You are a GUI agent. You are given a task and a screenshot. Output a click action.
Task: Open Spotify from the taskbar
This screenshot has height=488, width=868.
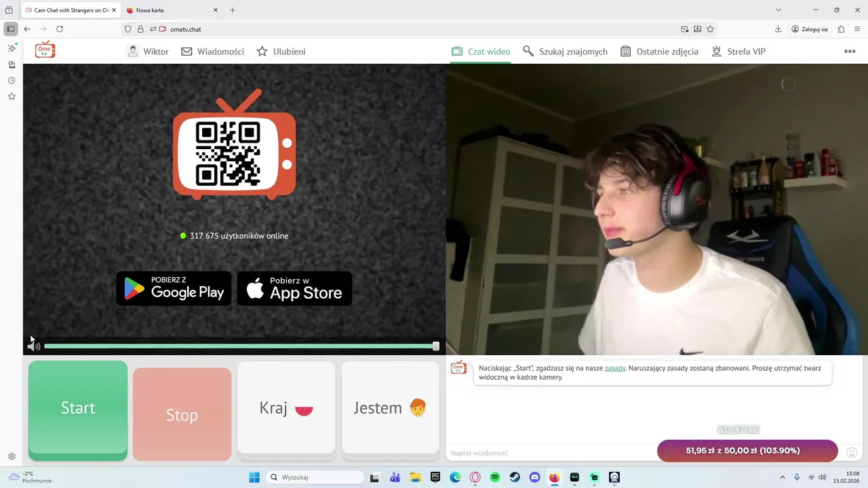[495, 477]
